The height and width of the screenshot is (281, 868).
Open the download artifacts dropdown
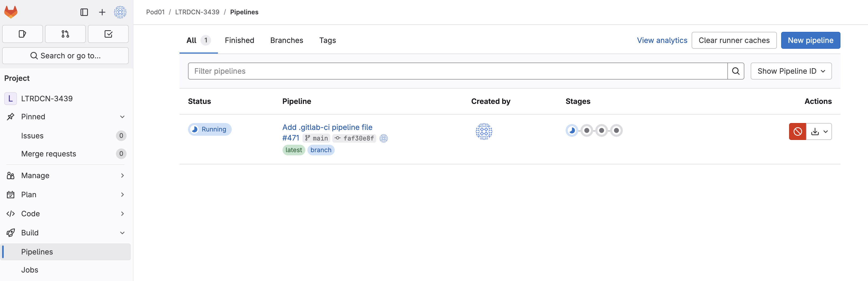click(x=819, y=131)
